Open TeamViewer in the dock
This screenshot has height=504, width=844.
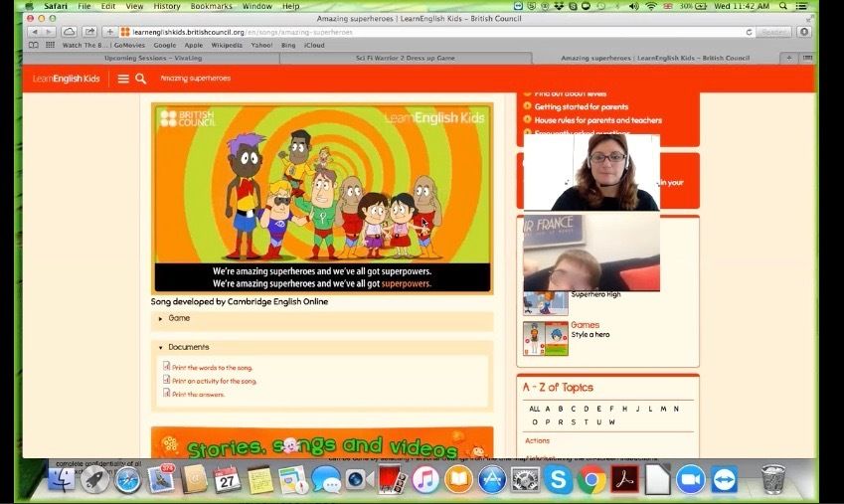click(x=724, y=479)
